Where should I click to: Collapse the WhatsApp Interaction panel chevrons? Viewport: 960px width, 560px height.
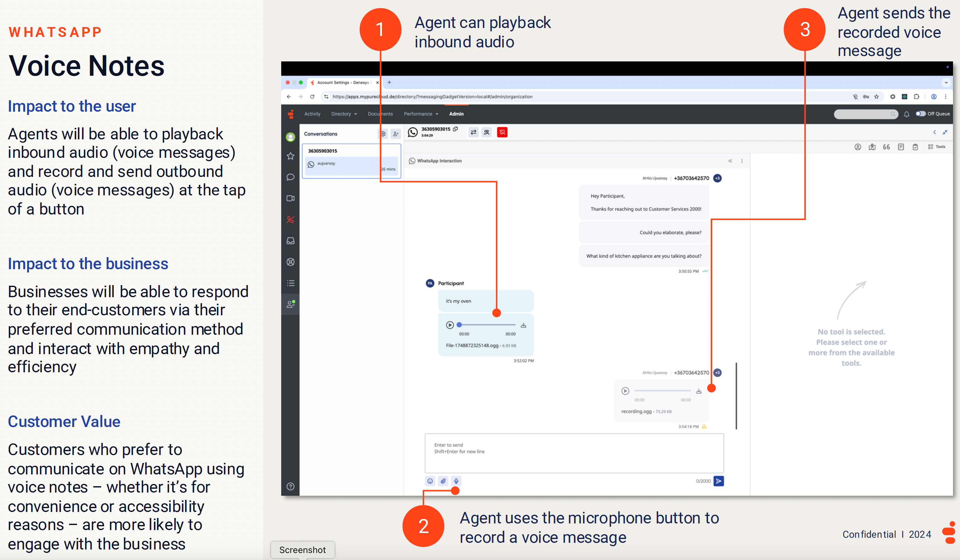coord(730,161)
